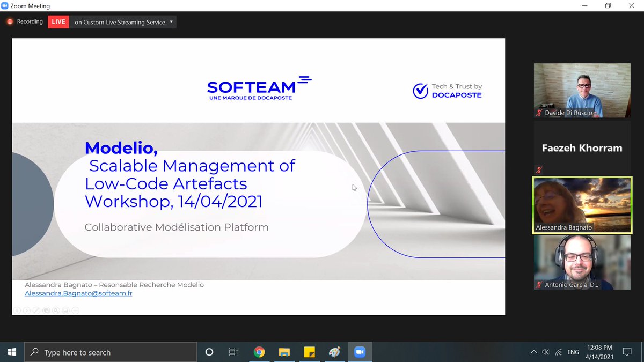Click muted microphone icon on Davide Di Ruscio
The image size is (644, 362).
click(539, 113)
